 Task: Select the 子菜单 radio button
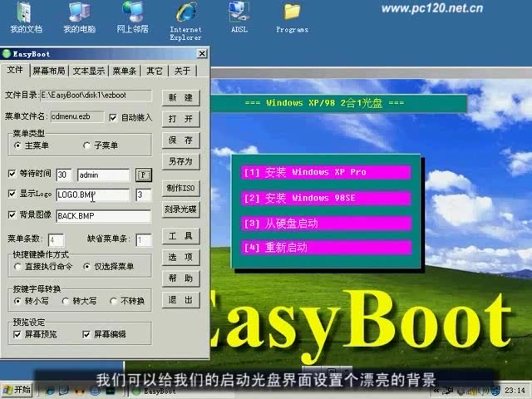[x=86, y=145]
